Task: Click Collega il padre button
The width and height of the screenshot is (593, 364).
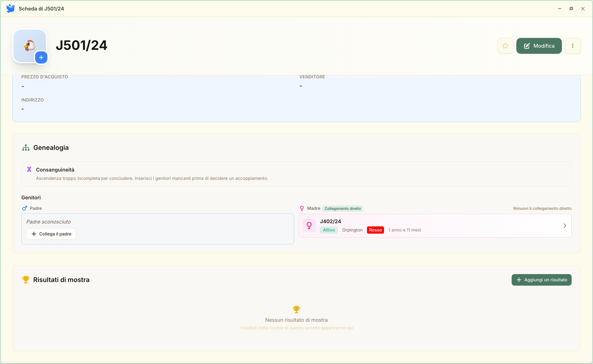Action: pos(51,234)
